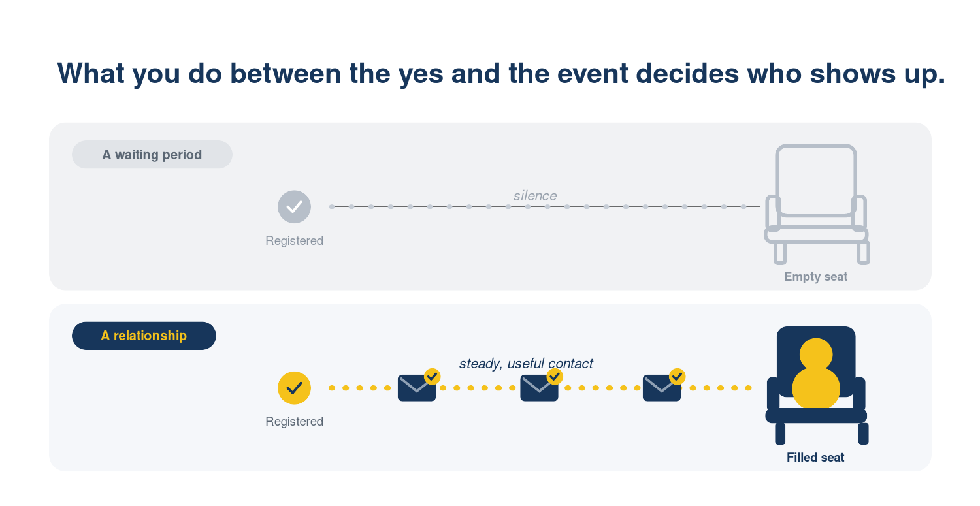
Task: Click the headline about who shows up
Action: pos(502,73)
